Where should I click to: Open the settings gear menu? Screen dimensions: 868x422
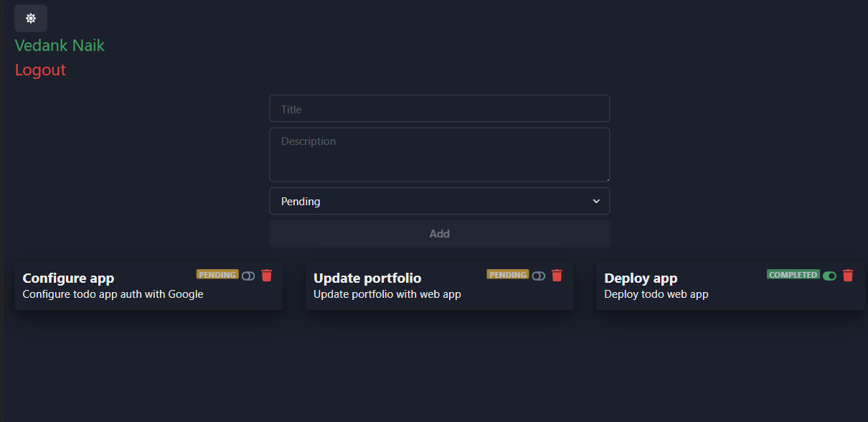30,18
